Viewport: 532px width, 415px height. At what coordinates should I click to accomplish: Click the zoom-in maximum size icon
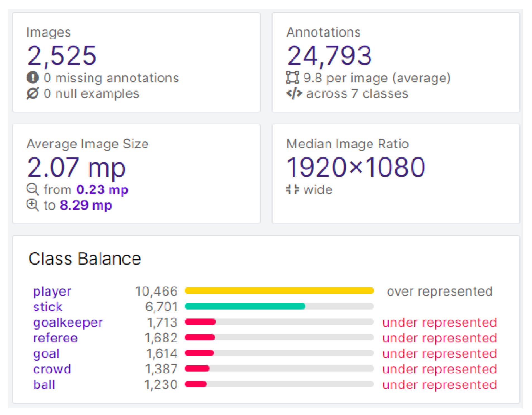click(x=33, y=205)
